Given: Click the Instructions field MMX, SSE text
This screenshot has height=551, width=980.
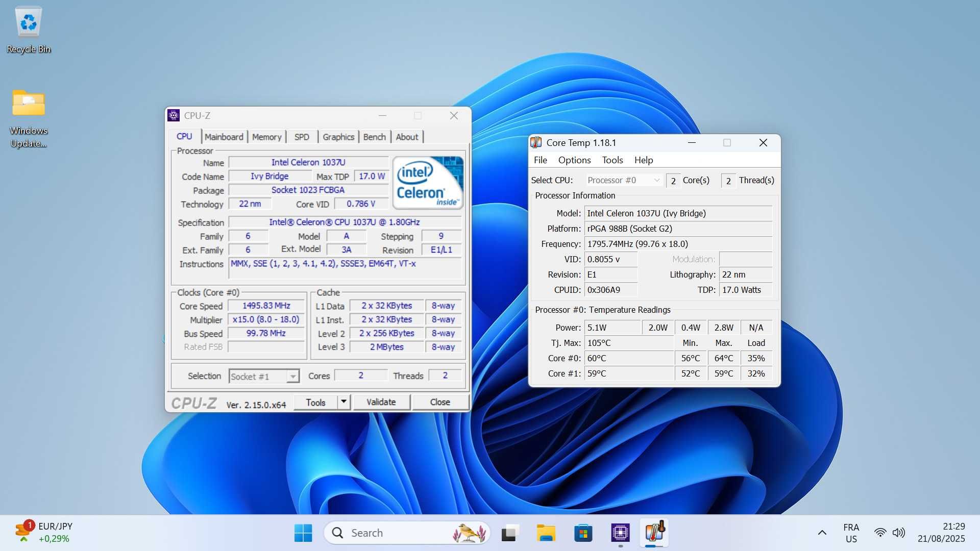Looking at the screenshot, I should click(345, 268).
